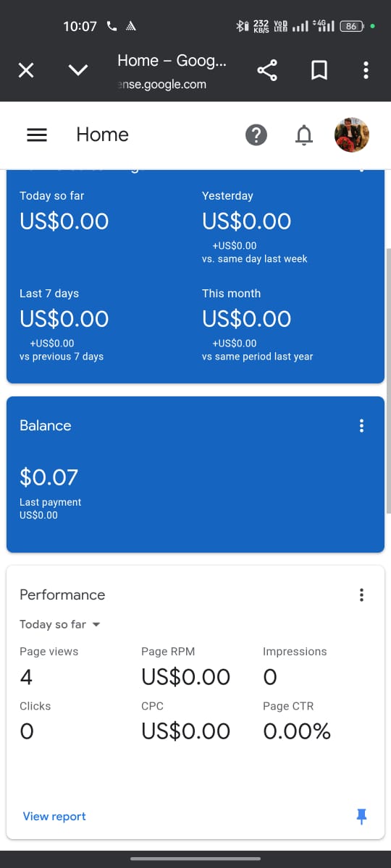The width and height of the screenshot is (391, 868).
Task: Open the help question mark icon
Action: (x=256, y=135)
